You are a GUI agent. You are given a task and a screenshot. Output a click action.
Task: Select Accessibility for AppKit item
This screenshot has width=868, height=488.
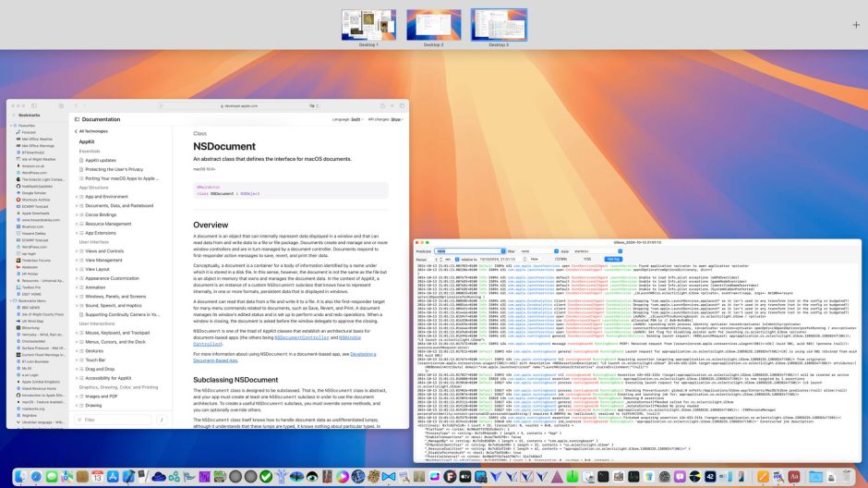[108, 378]
